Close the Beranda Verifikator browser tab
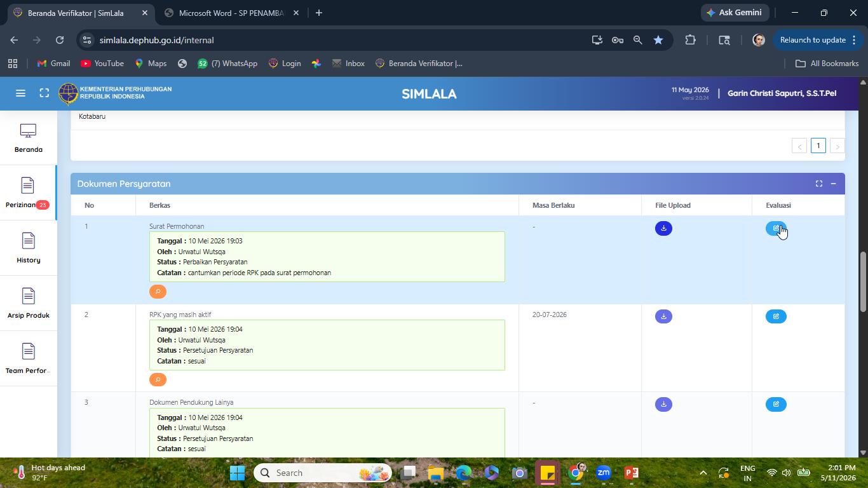This screenshot has width=868, height=488. [x=145, y=13]
